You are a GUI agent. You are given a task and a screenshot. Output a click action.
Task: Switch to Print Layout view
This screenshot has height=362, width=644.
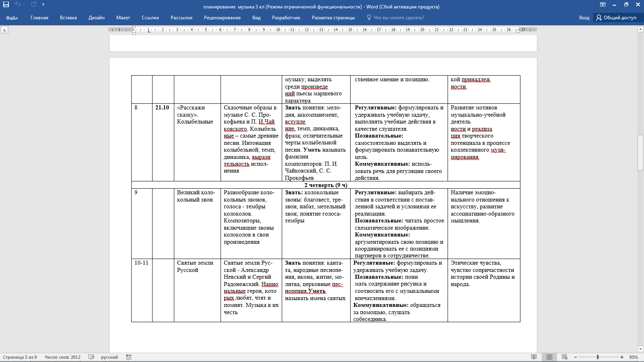coord(549,357)
